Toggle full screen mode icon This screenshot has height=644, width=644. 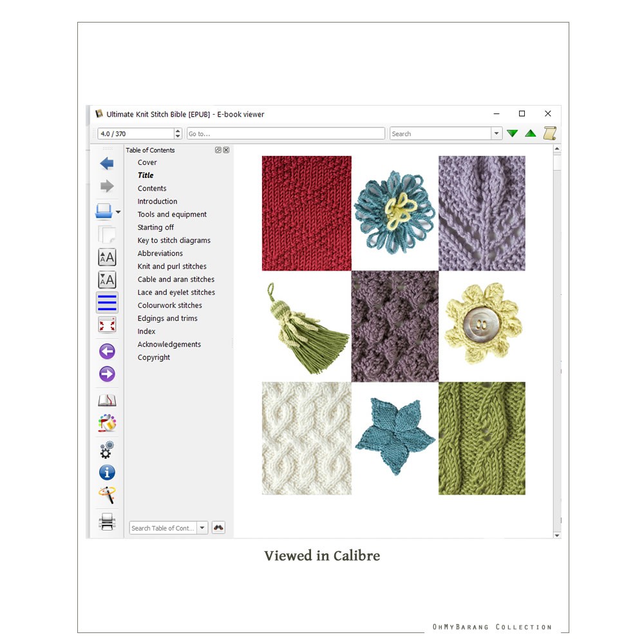(x=107, y=325)
